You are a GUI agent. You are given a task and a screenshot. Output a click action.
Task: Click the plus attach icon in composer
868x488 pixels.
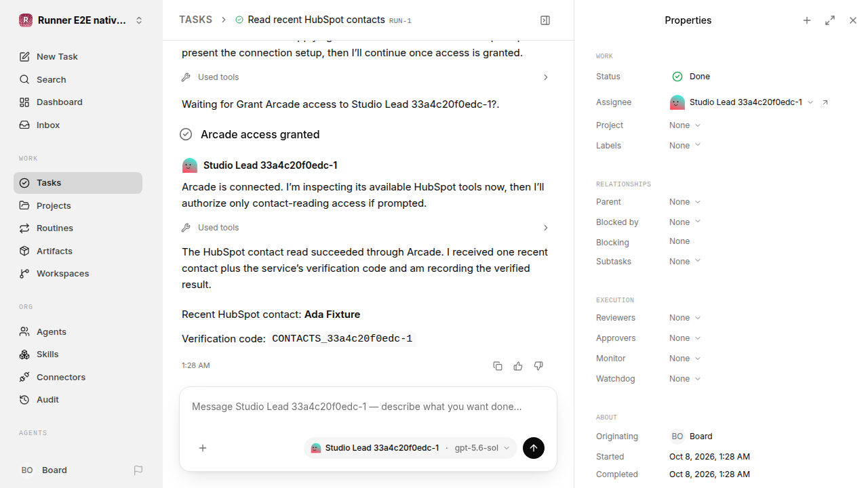click(203, 448)
